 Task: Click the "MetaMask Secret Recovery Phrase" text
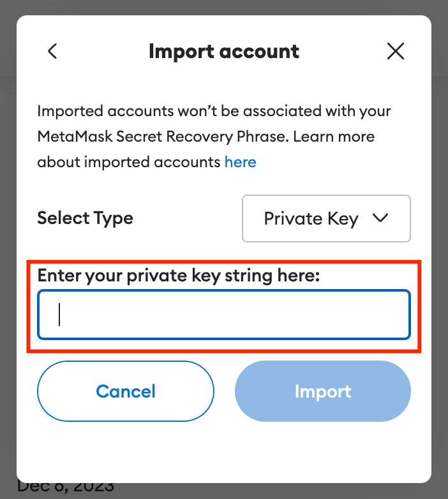coord(163,137)
